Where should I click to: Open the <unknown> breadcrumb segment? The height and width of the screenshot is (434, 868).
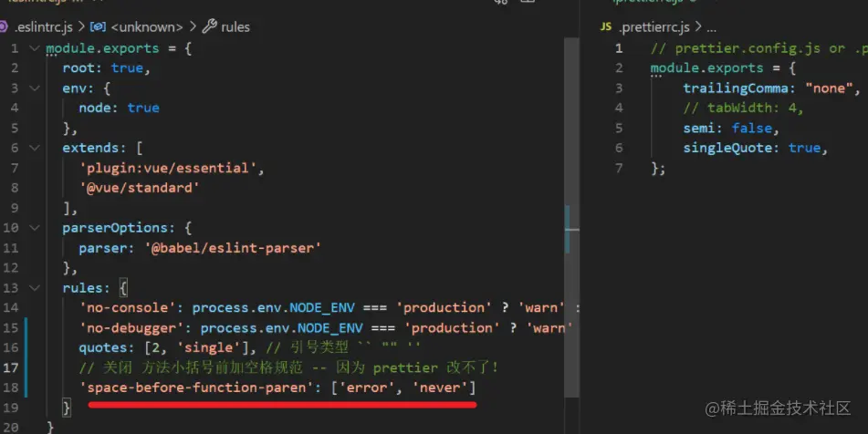147,27
